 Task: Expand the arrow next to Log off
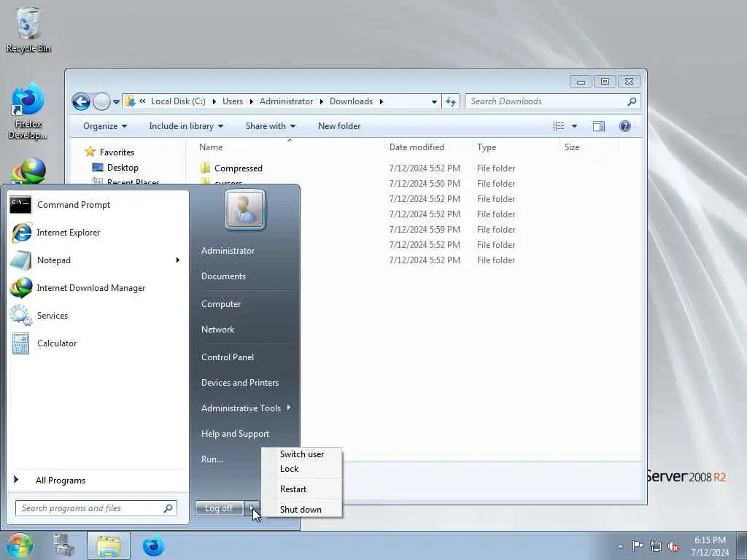[x=252, y=508]
